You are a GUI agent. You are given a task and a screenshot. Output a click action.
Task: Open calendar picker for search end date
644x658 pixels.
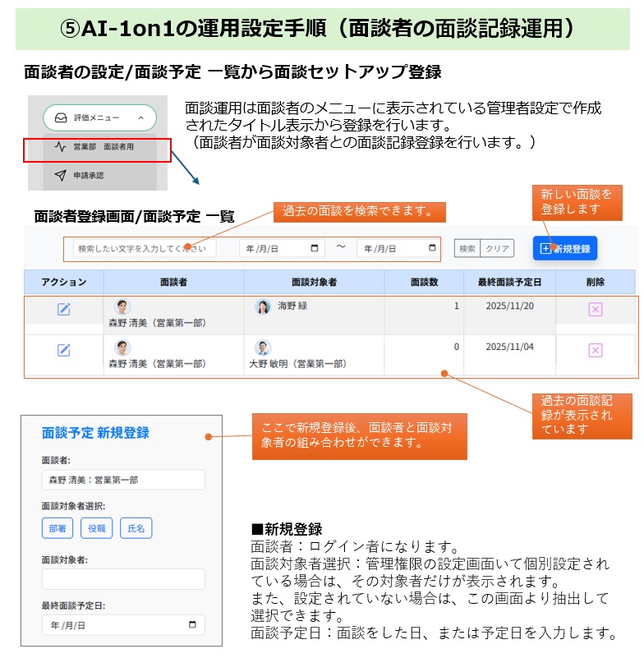pyautogui.click(x=432, y=248)
